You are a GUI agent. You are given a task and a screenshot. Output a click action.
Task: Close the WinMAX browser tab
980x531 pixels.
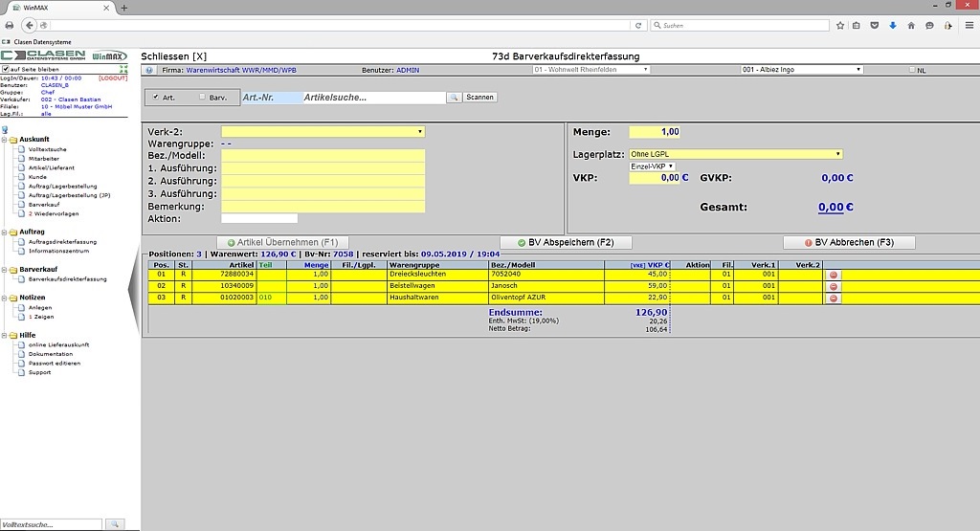pos(106,8)
